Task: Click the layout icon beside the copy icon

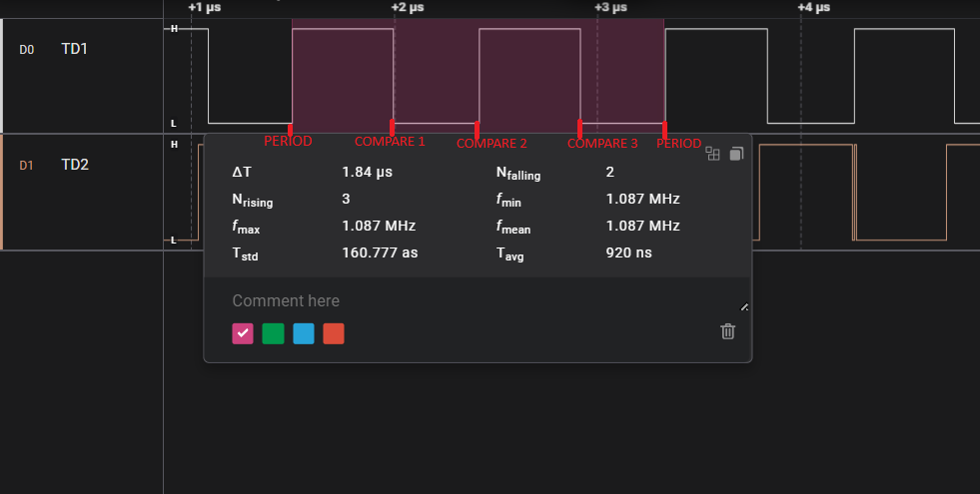Action: tap(712, 154)
